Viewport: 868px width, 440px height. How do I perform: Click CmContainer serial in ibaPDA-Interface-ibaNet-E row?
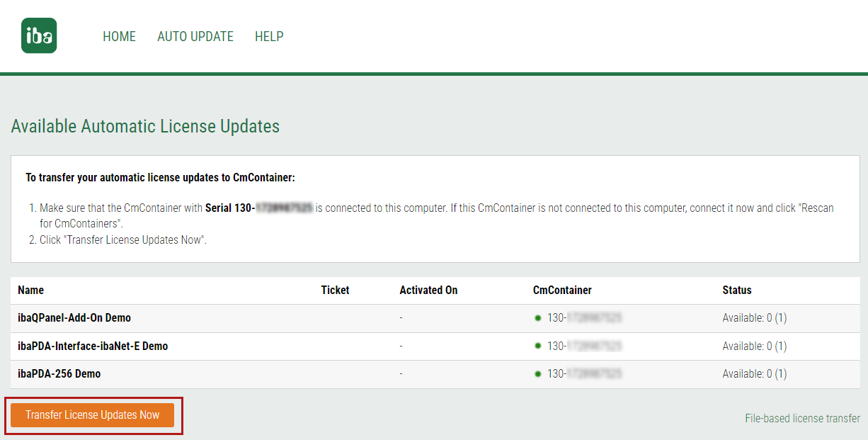click(x=584, y=346)
